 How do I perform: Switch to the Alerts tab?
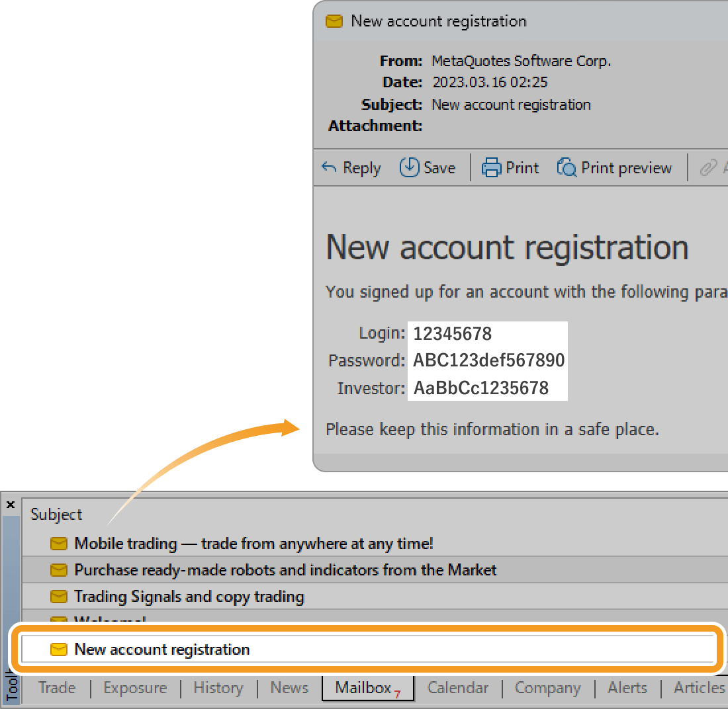point(627,687)
